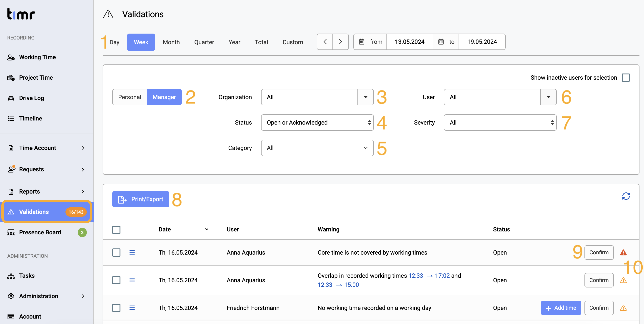Select the Quarter period tab

(204, 42)
